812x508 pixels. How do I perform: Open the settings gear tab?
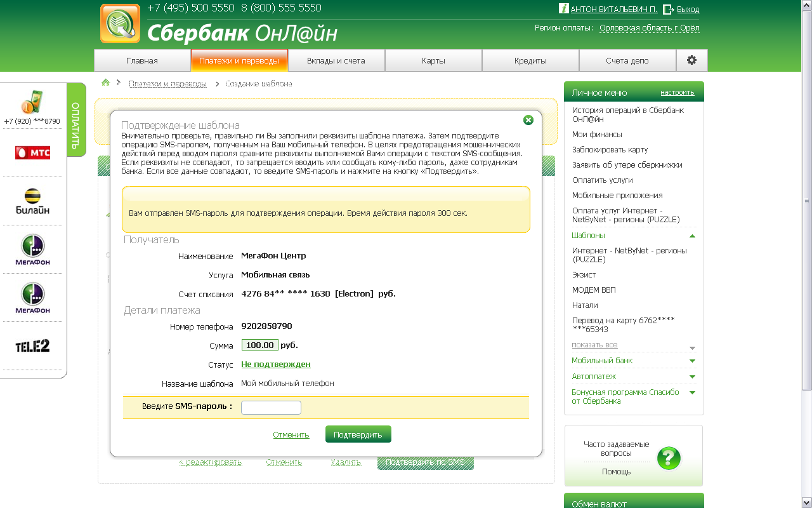(x=691, y=60)
